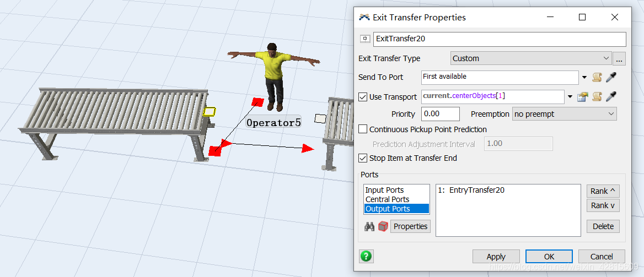Click the Use Transport expression field
The height and width of the screenshot is (277, 644).
[x=492, y=96]
